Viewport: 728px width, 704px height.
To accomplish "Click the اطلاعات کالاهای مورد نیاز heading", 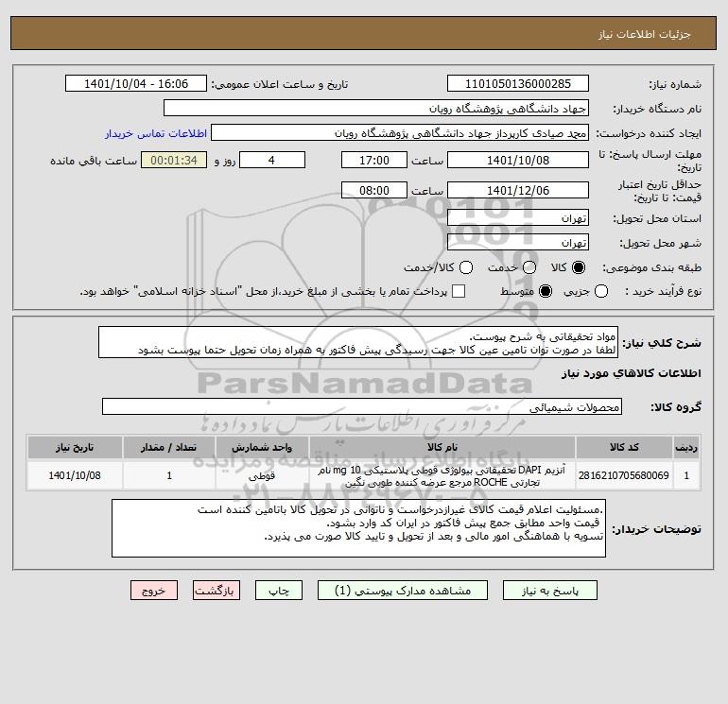I will [632, 373].
